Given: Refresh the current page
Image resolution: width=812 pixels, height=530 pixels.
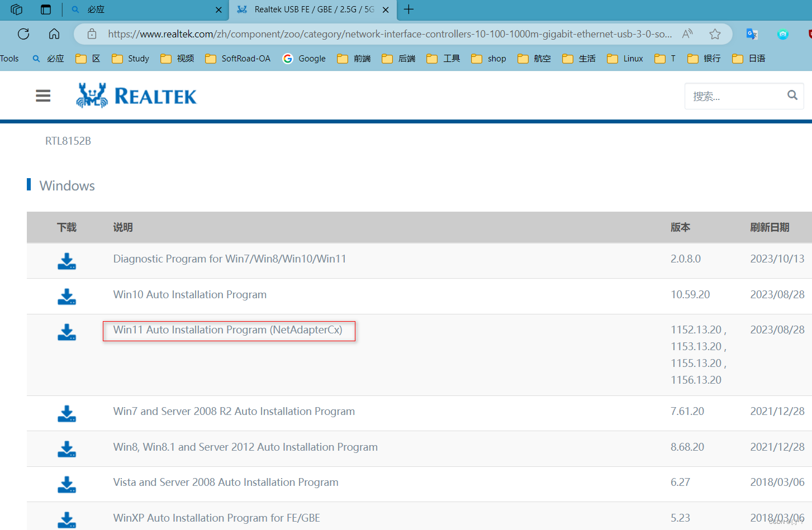Looking at the screenshot, I should tap(23, 34).
